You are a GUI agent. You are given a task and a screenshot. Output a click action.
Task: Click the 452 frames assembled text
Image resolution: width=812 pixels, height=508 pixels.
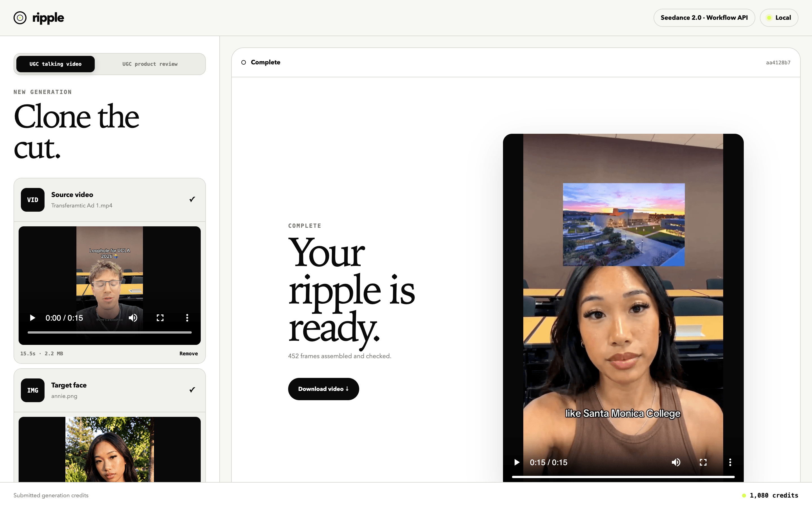[339, 356]
